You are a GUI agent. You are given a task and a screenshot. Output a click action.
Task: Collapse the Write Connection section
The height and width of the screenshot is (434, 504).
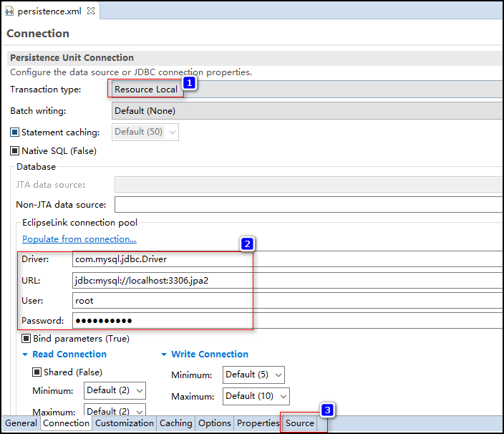point(164,355)
